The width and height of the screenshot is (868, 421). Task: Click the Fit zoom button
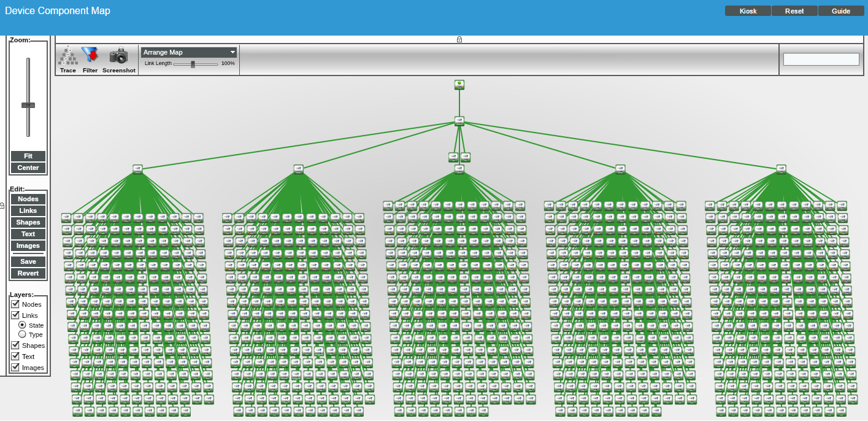point(28,156)
